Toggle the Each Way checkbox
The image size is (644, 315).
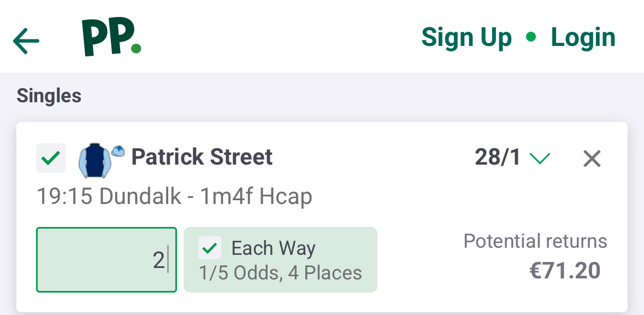(x=210, y=248)
